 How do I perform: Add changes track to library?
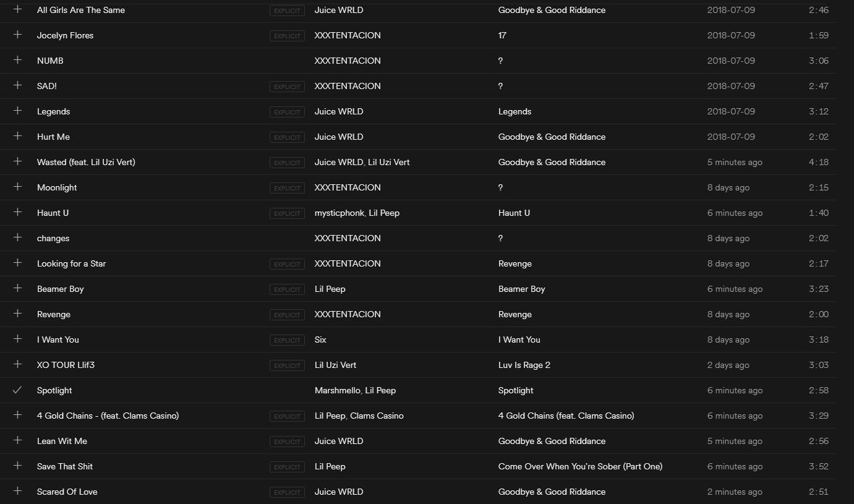[x=17, y=237]
